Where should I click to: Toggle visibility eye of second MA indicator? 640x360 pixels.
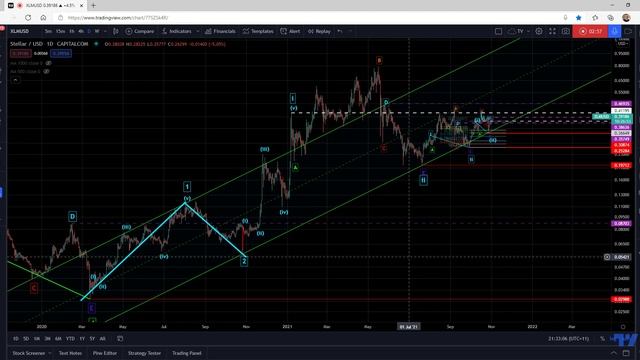[x=47, y=71]
